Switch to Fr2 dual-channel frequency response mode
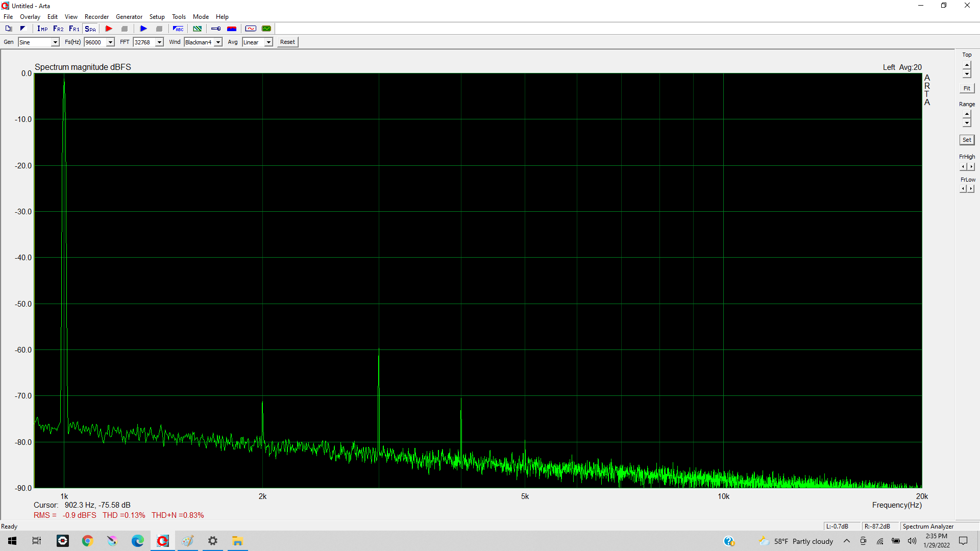This screenshot has height=551, width=980. tap(58, 29)
